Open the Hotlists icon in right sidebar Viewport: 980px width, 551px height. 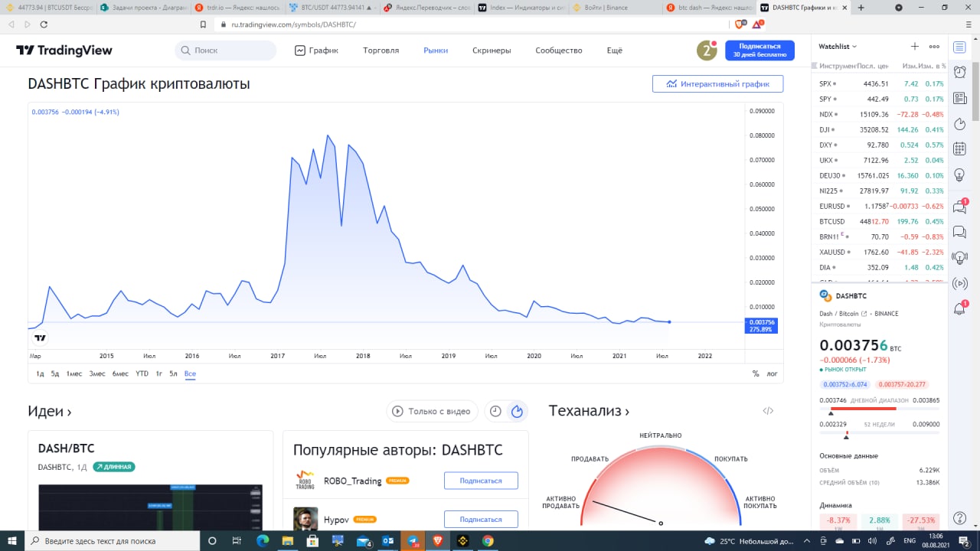pos(959,124)
